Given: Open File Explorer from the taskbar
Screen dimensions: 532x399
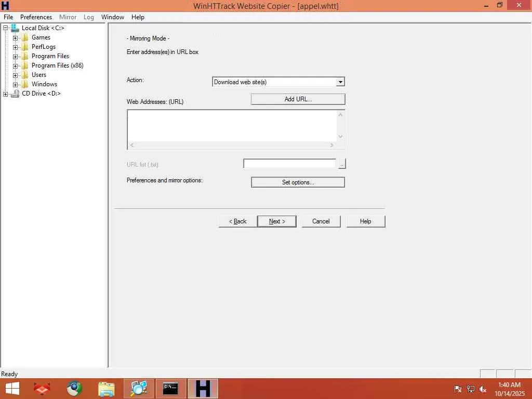Looking at the screenshot, I should pyautogui.click(x=106, y=389).
